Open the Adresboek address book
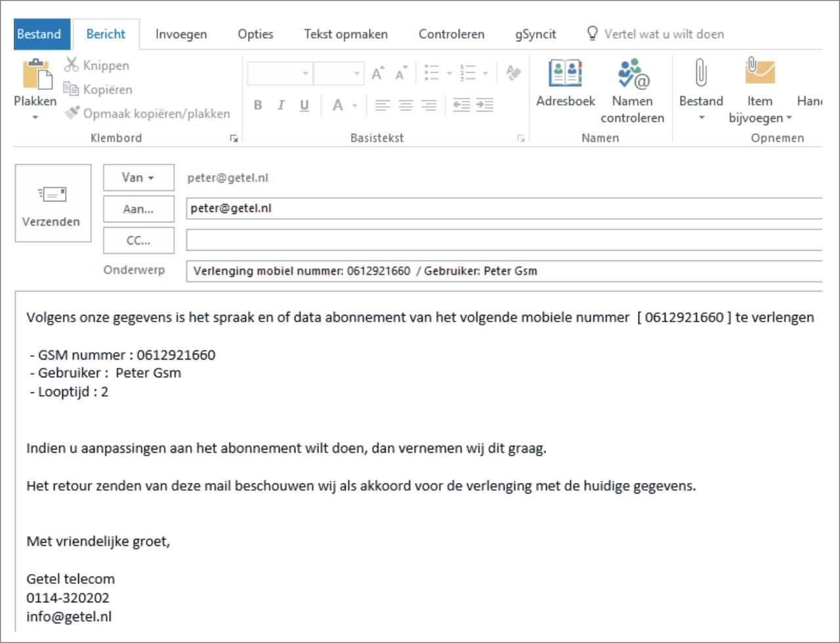This screenshot has width=840, height=643. point(566,83)
